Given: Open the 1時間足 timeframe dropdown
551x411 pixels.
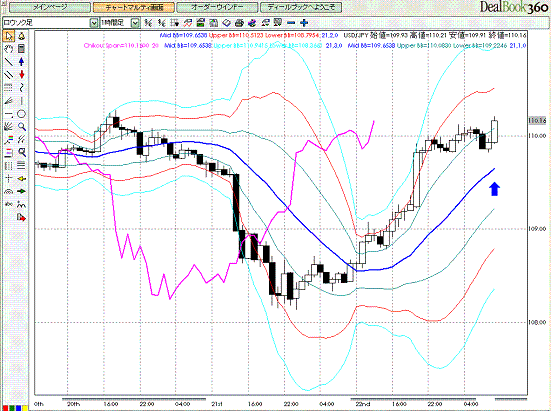Looking at the screenshot, I should [135, 23].
